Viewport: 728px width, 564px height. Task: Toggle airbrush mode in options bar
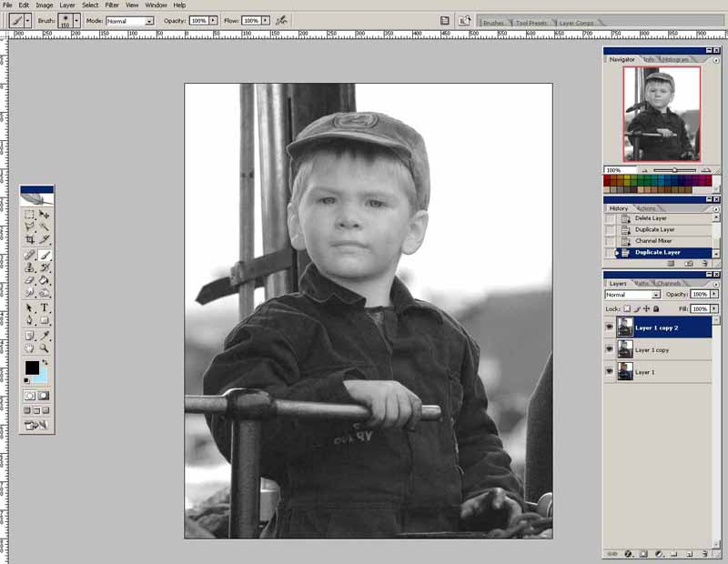pos(281,20)
